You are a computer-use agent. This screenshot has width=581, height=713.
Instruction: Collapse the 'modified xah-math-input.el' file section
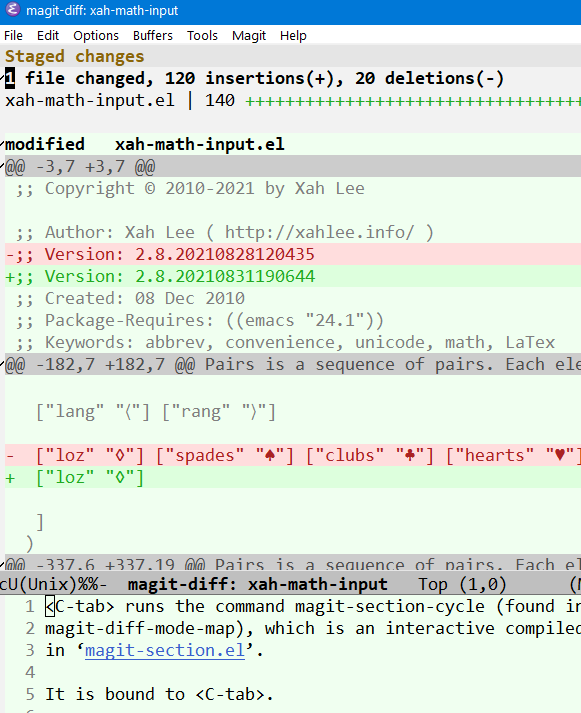pyautogui.click(x=145, y=144)
